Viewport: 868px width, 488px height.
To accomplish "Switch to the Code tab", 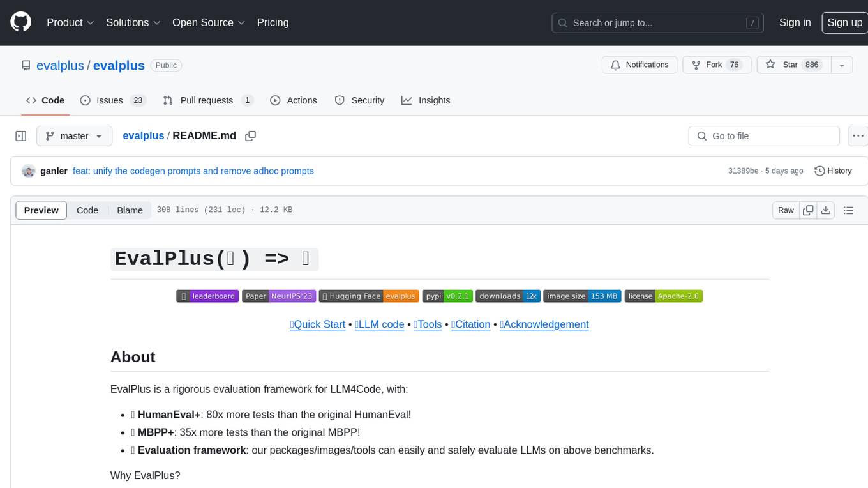I will tap(45, 100).
